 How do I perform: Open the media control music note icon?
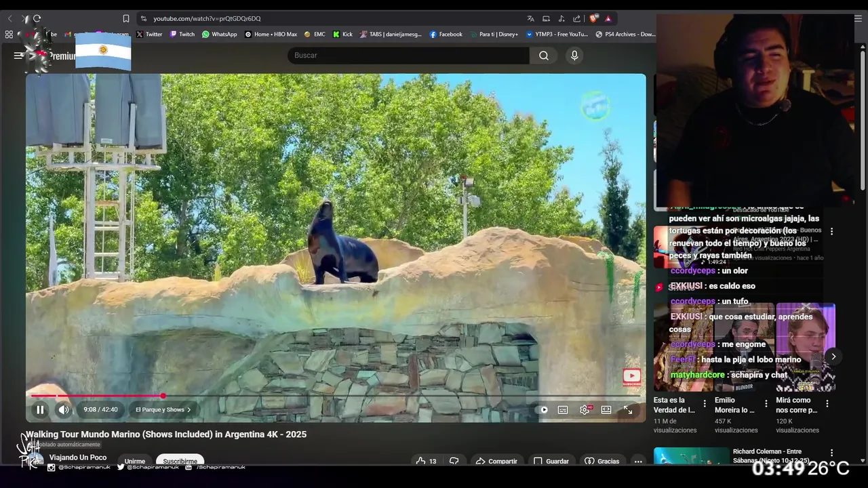(561, 18)
